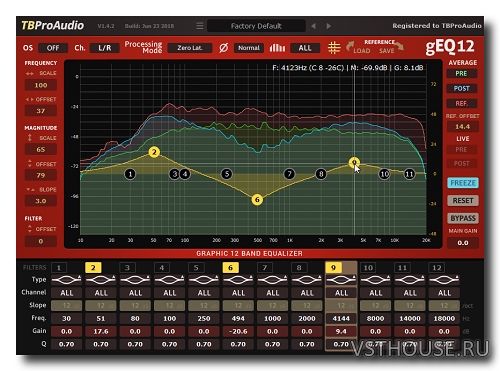Open the phase Normal dropdown

[249, 48]
